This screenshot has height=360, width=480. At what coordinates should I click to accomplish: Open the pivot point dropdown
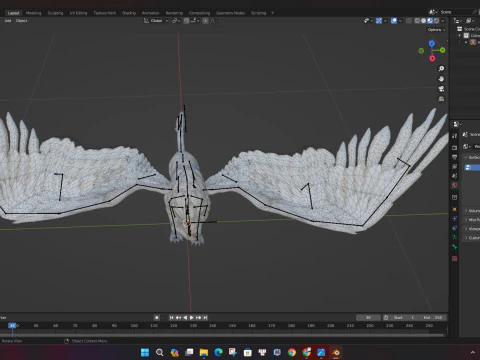tap(176, 21)
